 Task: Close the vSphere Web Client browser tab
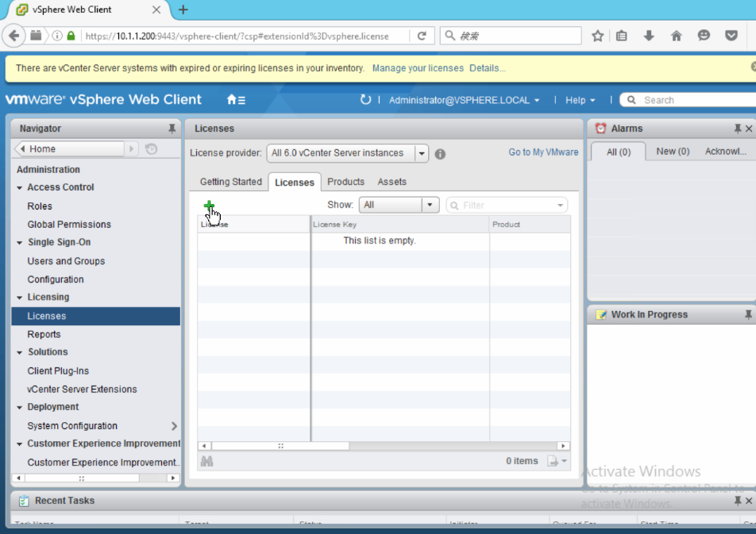click(156, 10)
